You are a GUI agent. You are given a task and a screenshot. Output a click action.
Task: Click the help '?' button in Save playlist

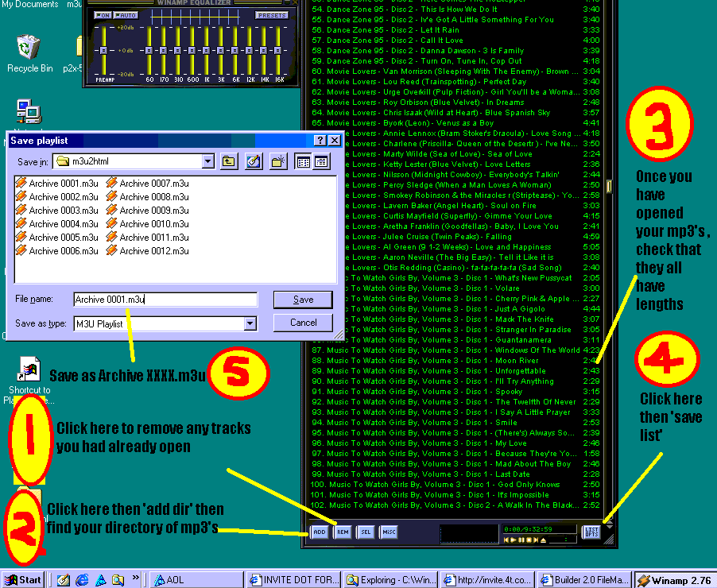(320, 141)
